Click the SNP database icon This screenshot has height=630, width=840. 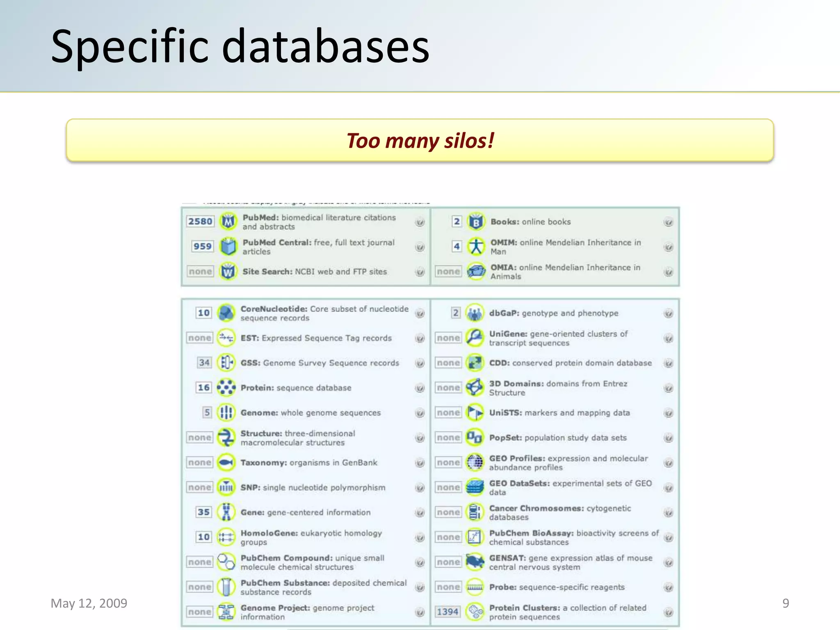[226, 487]
